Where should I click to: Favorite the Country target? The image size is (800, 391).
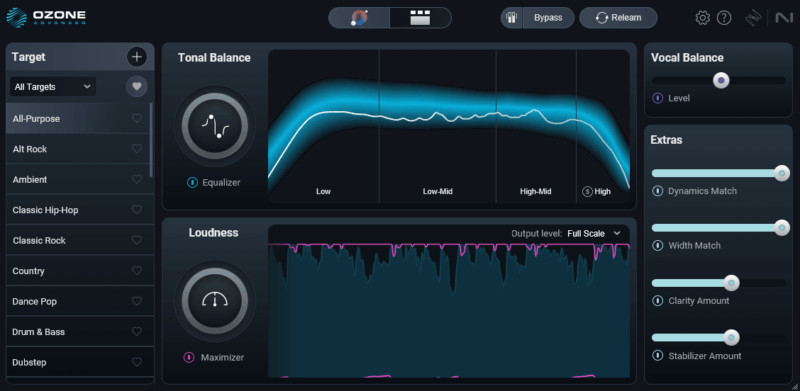[x=137, y=271]
